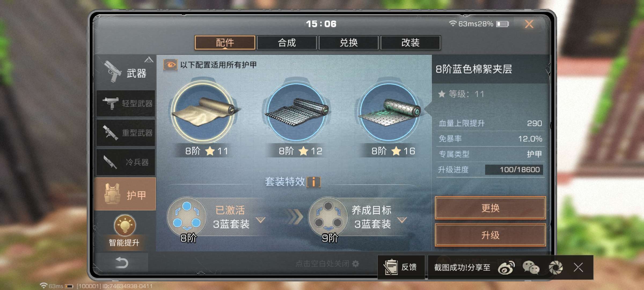This screenshot has width=644, height=290.
Task: Switch to the 改装 tab
Action: click(x=410, y=43)
